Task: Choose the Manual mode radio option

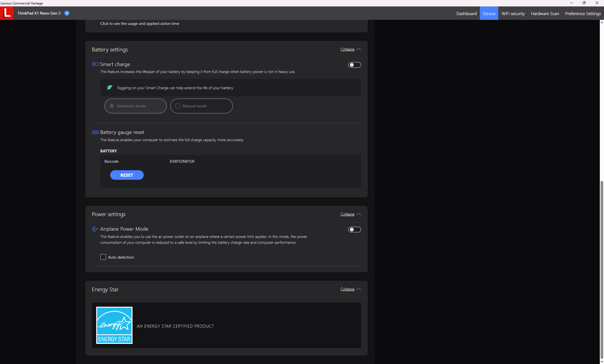Action: click(x=178, y=106)
